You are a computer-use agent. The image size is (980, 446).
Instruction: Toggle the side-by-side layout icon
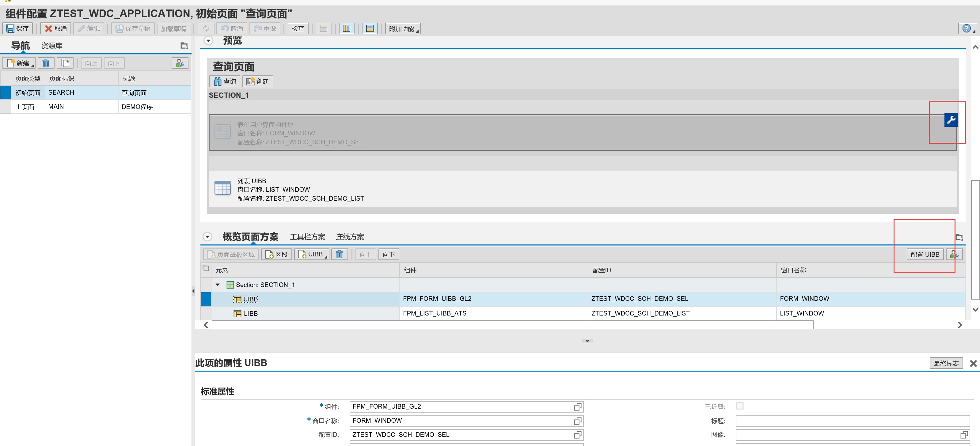[x=347, y=28]
